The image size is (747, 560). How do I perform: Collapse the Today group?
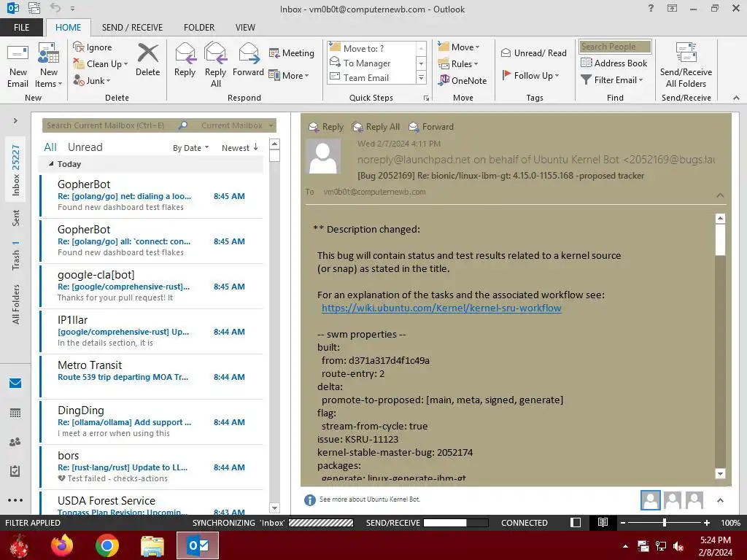point(51,164)
